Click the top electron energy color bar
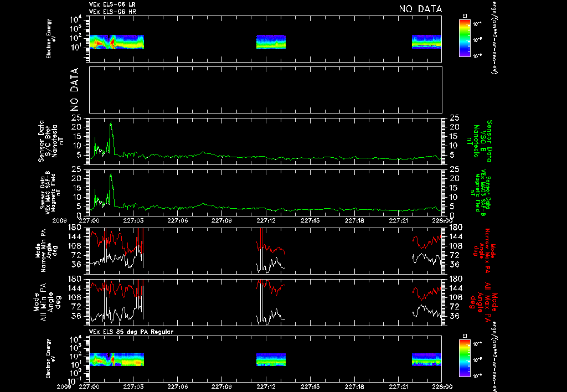 tap(465, 38)
